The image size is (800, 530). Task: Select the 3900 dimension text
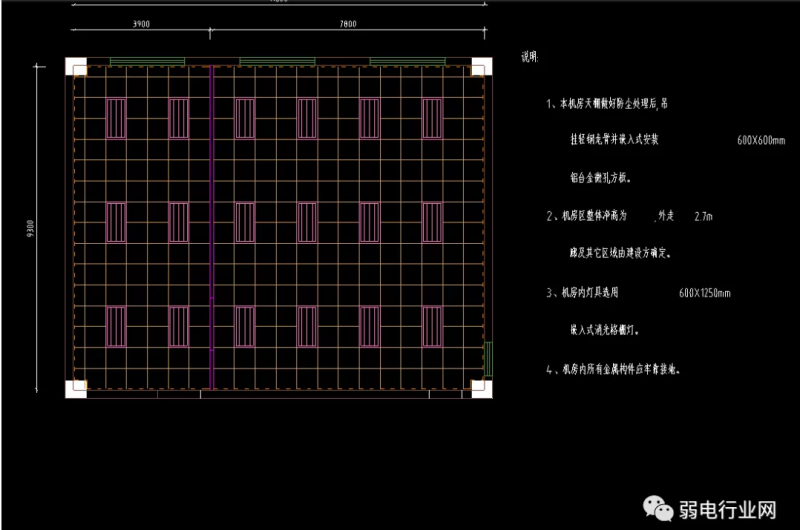click(x=141, y=24)
